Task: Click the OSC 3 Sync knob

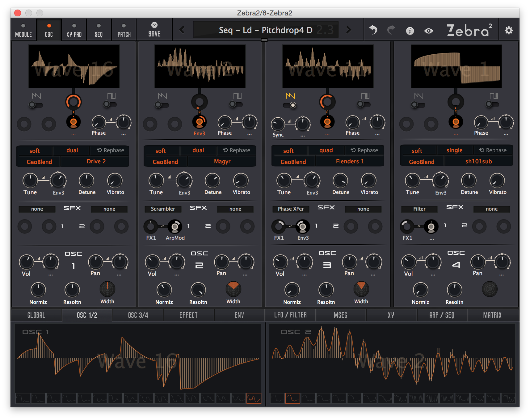Action: pos(278,124)
